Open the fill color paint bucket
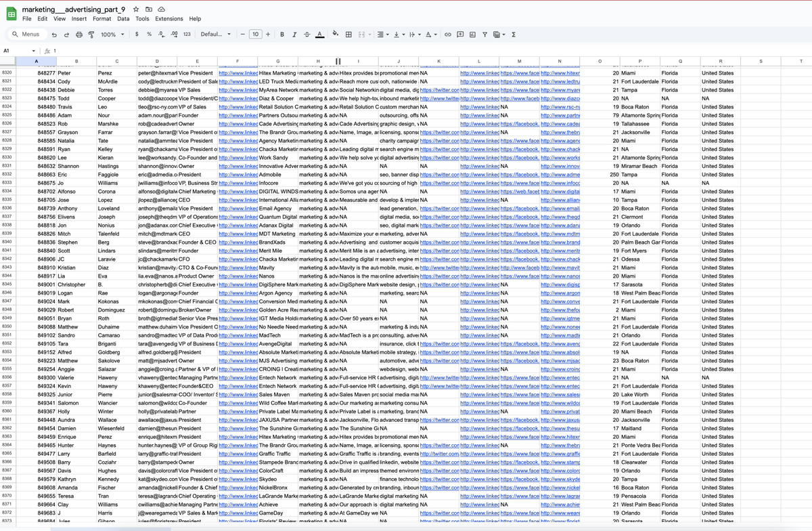The image size is (812, 531). (336, 34)
